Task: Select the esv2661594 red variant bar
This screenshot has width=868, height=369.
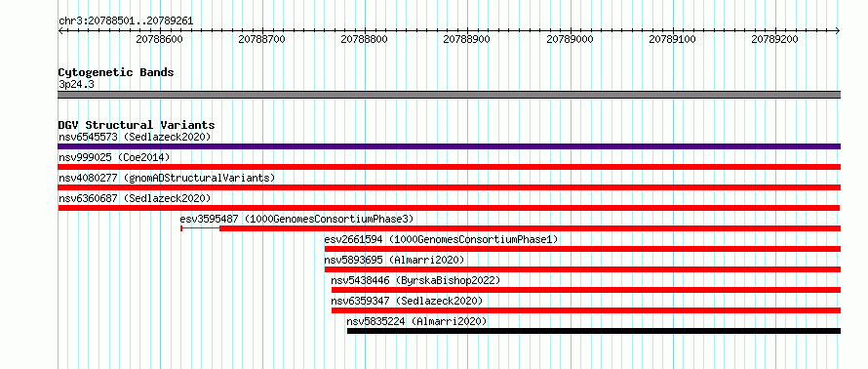Action: [582, 249]
